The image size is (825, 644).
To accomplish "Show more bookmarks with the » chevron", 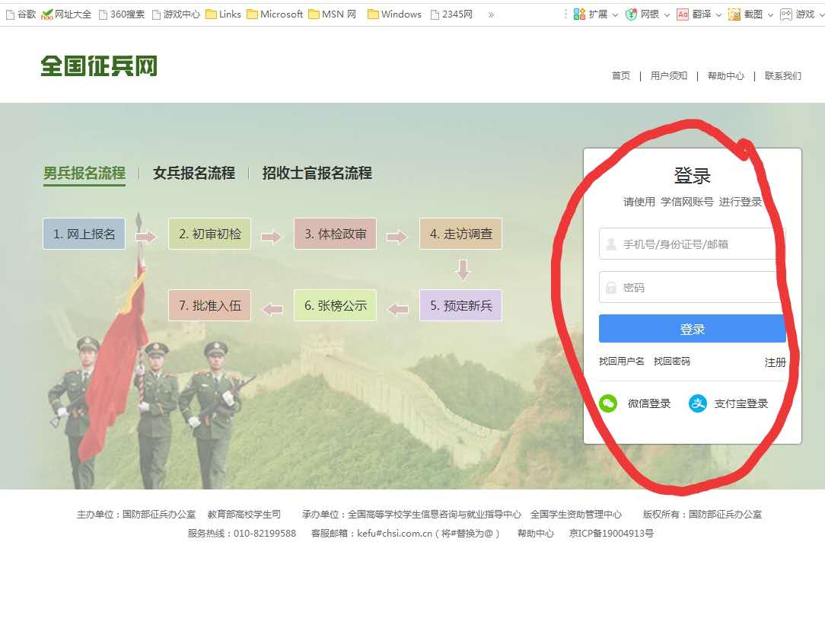I will [x=491, y=14].
